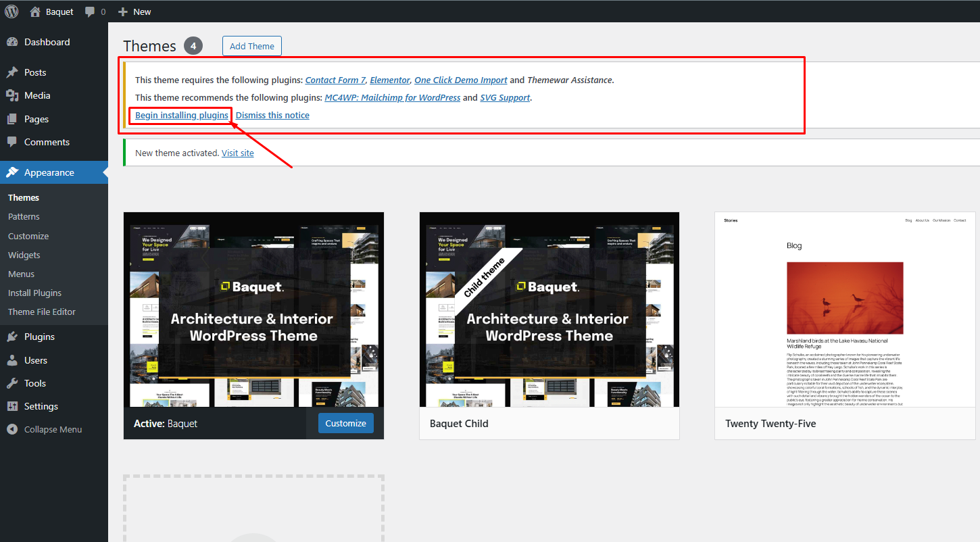Open the Customize submenu item

(28, 236)
